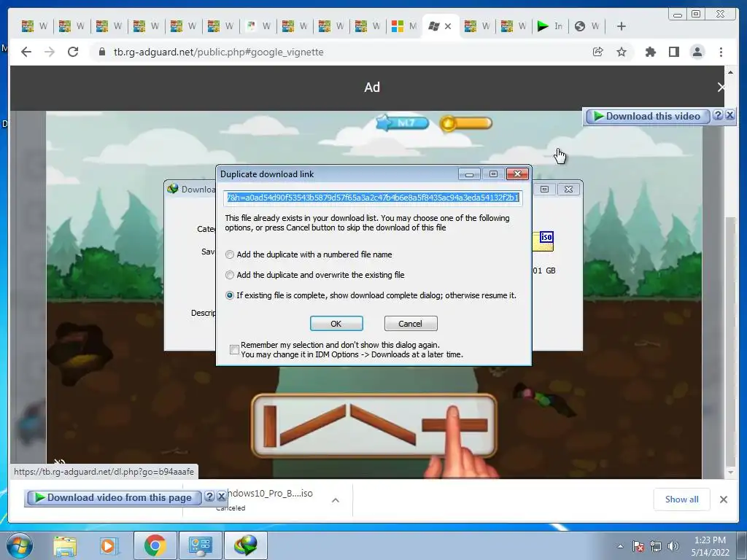Click Download this video IDM button
Viewport: 747px width, 560px height.
click(648, 116)
